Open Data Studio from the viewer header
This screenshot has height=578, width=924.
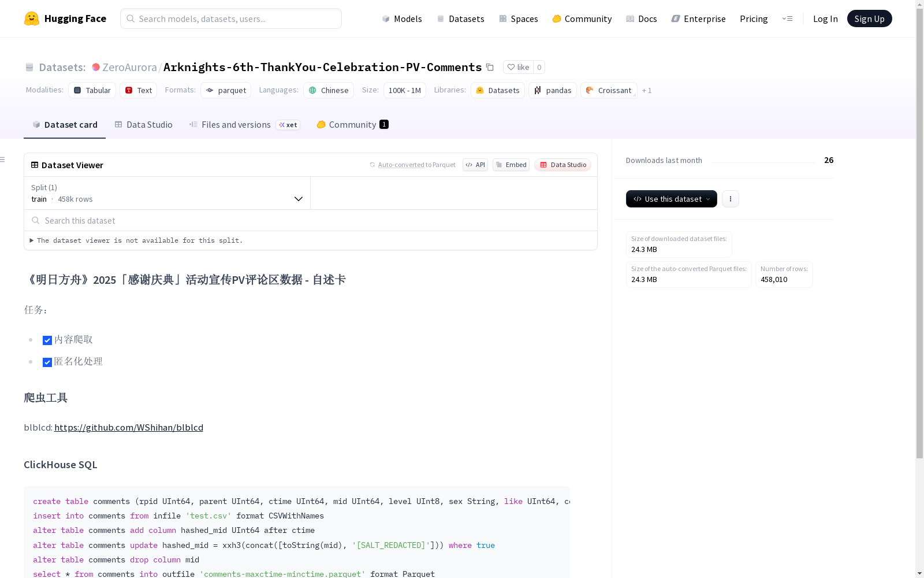tap(563, 165)
